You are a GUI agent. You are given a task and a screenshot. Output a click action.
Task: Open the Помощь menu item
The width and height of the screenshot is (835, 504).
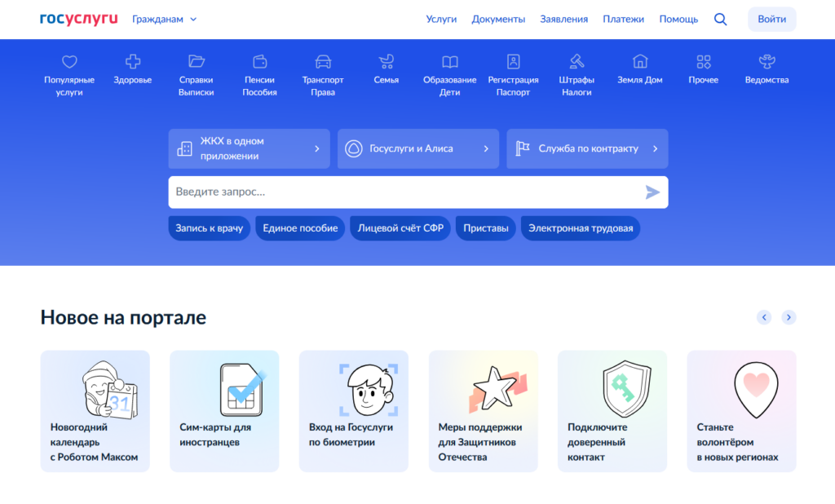click(x=678, y=20)
